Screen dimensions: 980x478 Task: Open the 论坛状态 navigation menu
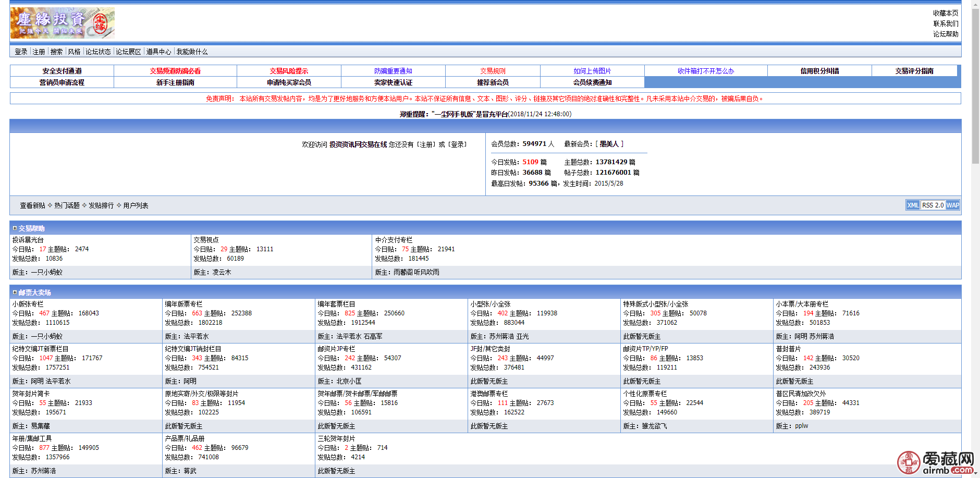click(98, 52)
